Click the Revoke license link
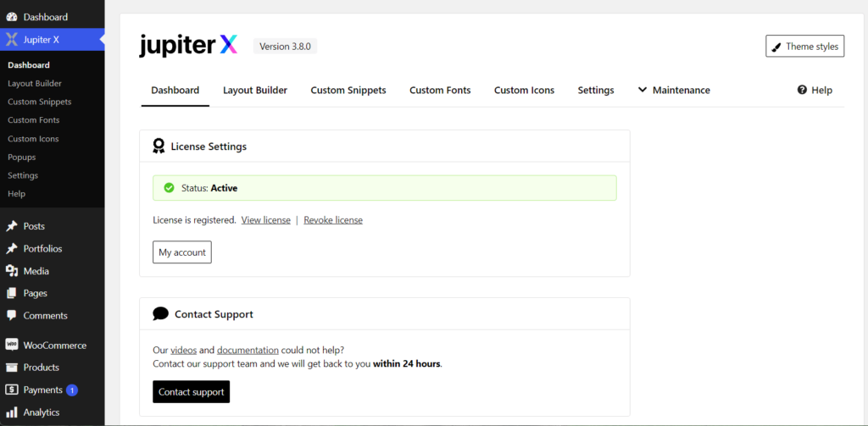This screenshot has height=426, width=868. coord(333,220)
